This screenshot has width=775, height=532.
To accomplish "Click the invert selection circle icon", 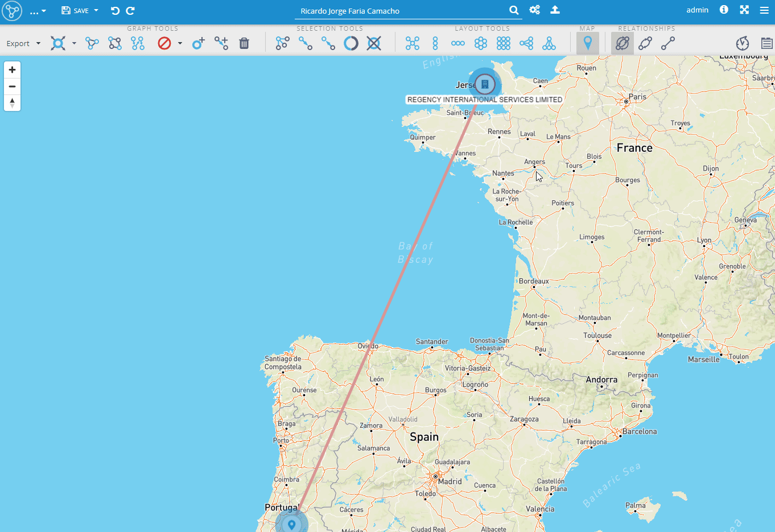I will 351,43.
